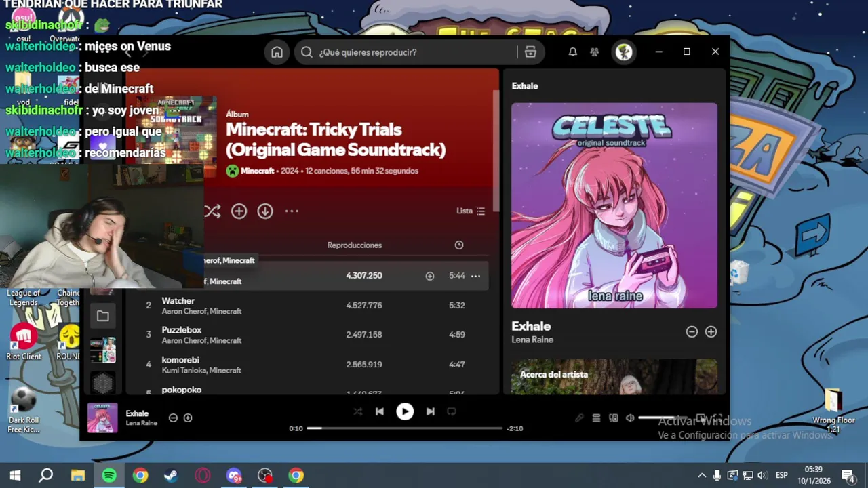Add the 5:44 track to Liked Songs
868x488 pixels.
(x=429, y=276)
